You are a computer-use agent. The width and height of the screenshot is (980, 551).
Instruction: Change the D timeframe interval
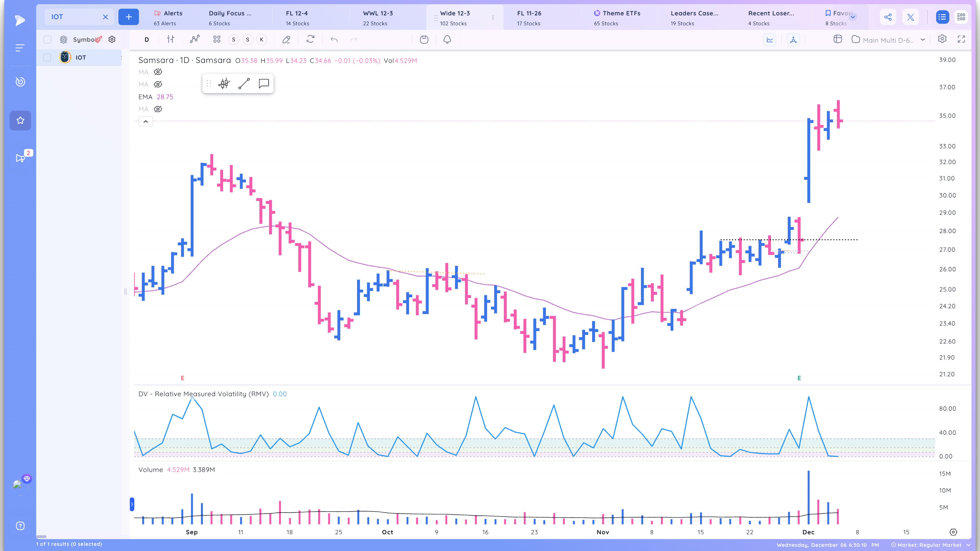coord(147,40)
